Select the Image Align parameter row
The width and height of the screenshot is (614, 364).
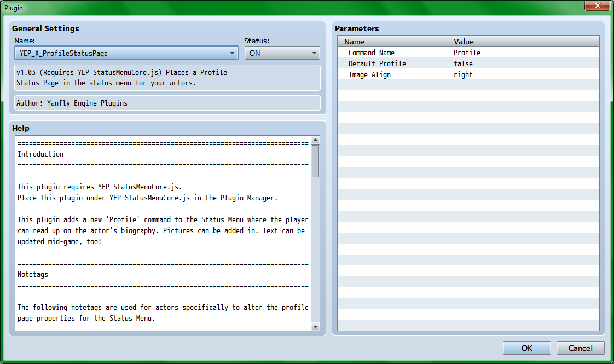[x=468, y=74]
